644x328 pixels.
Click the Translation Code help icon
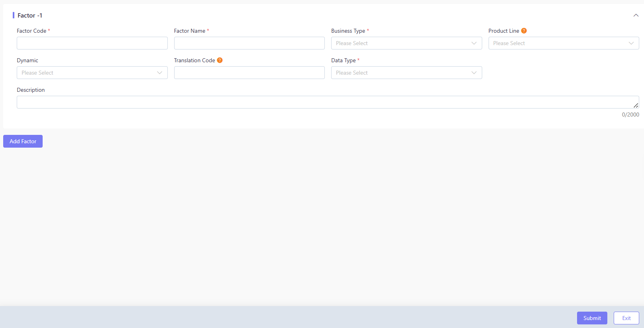pyautogui.click(x=220, y=60)
